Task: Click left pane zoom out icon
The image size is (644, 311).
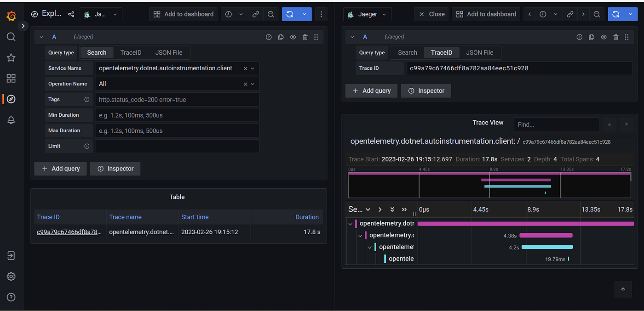Action: click(271, 14)
